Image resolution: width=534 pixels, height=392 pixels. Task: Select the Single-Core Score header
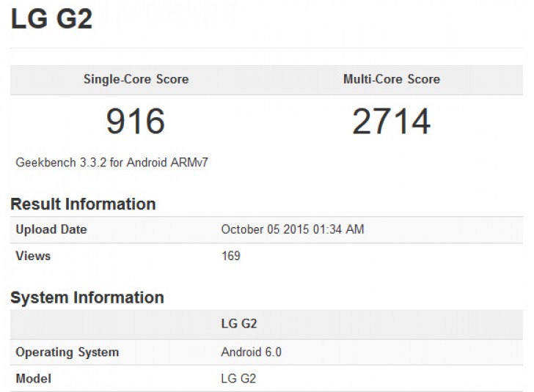click(136, 79)
